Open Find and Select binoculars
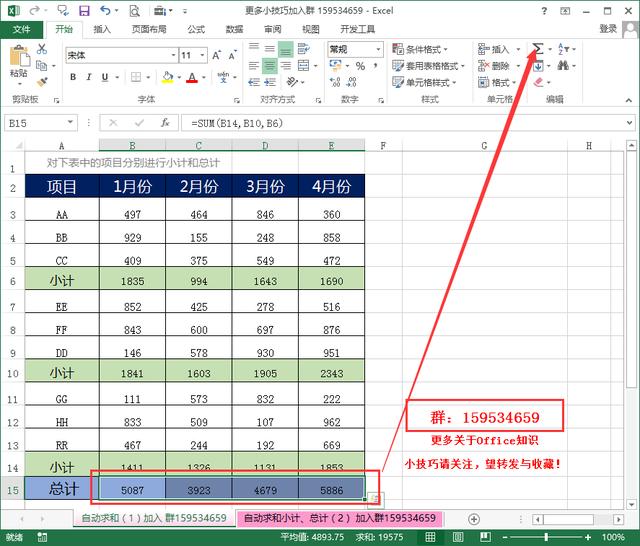 pyautogui.click(x=563, y=65)
